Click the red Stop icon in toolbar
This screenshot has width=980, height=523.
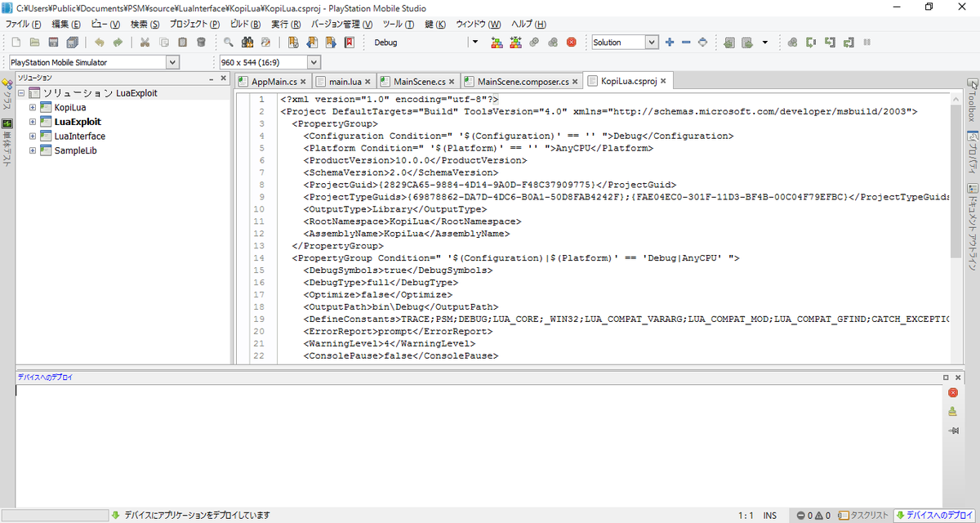[572, 42]
